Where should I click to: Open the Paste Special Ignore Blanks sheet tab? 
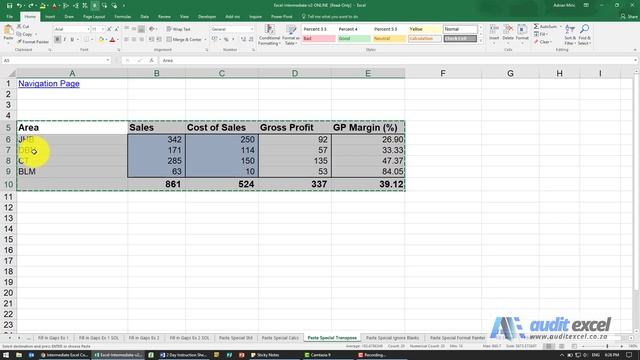[x=392, y=338]
